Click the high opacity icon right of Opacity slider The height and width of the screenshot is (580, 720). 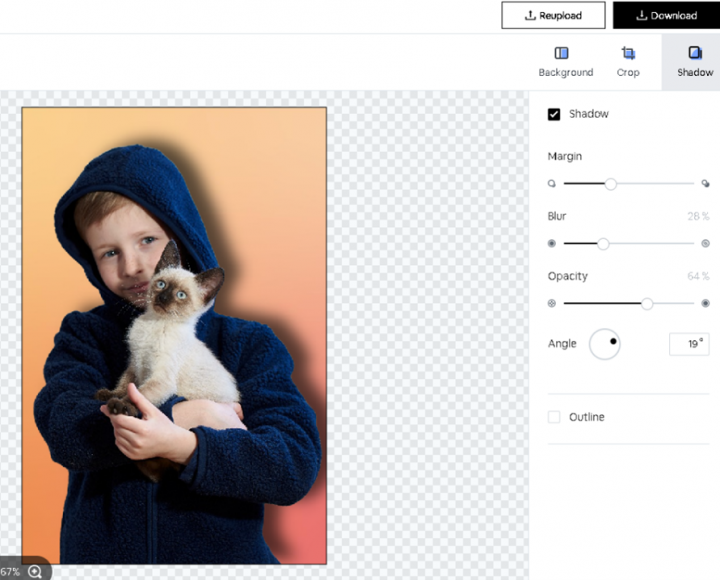705,303
